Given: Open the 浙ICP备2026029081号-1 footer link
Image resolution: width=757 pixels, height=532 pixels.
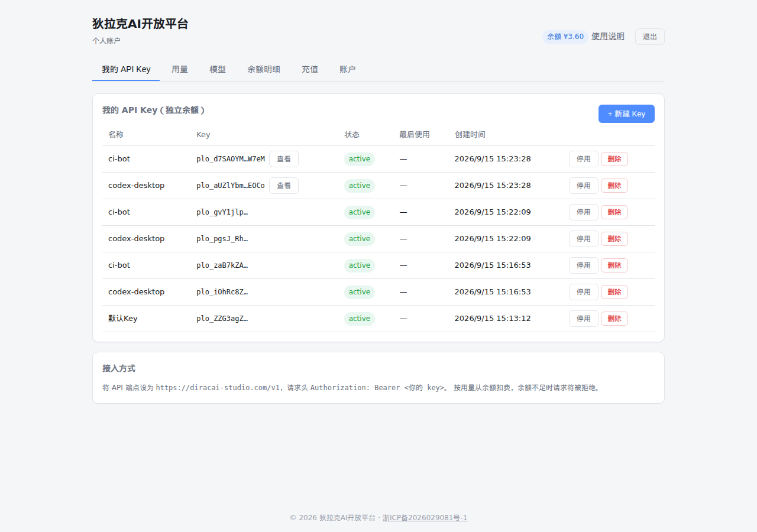Looking at the screenshot, I should click(425, 518).
